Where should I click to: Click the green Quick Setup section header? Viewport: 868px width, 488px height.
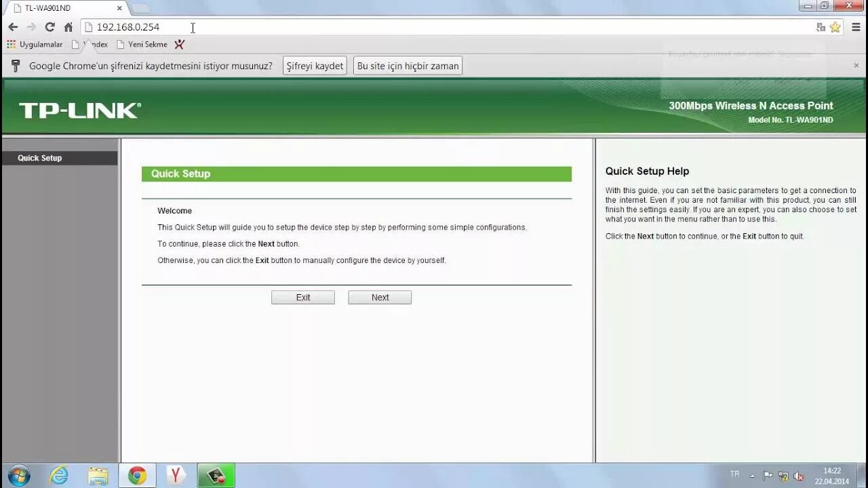coord(357,174)
